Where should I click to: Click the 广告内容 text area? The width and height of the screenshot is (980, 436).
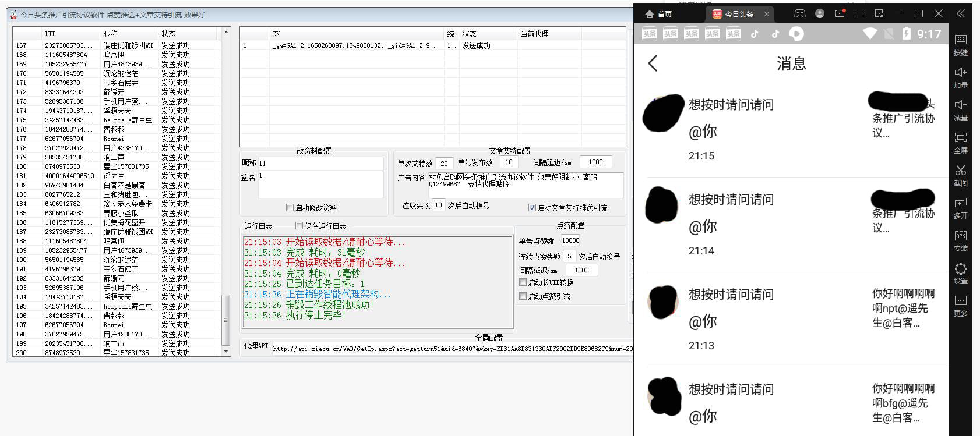[x=526, y=185]
